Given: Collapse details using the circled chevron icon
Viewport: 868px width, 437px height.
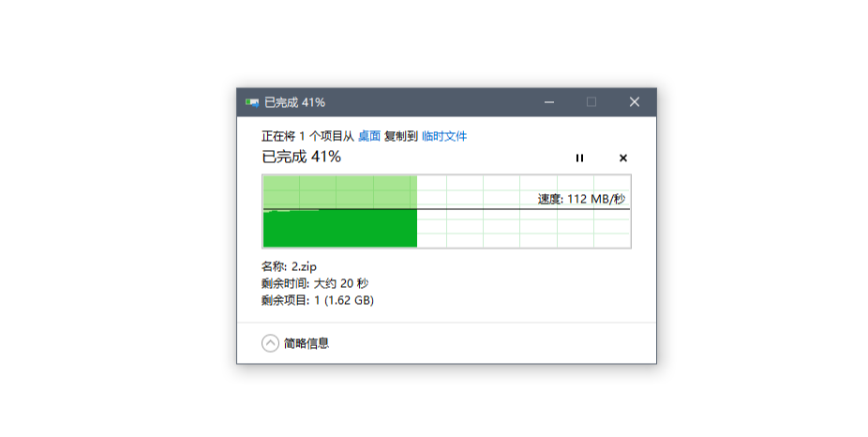Looking at the screenshot, I should [x=270, y=343].
